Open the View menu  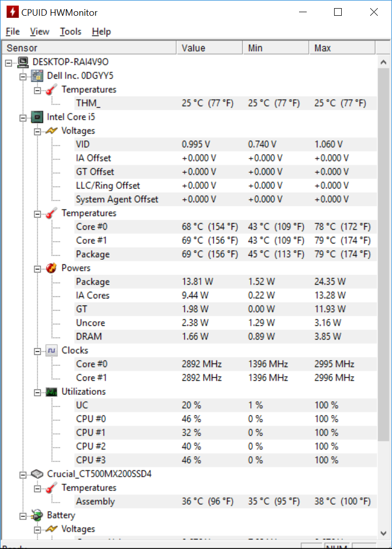point(40,32)
